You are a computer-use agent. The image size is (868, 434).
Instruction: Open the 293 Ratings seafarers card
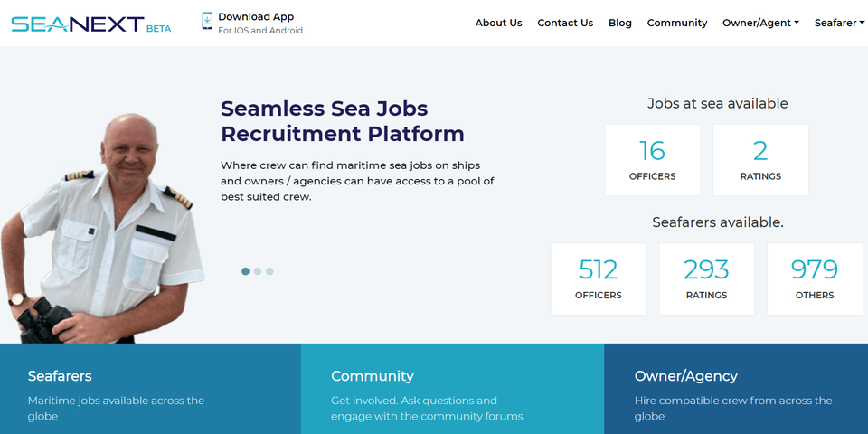(706, 278)
